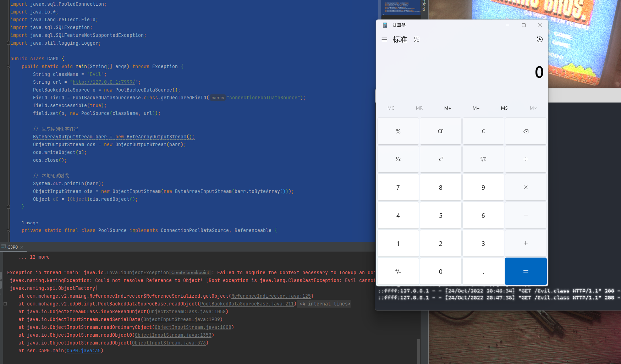
Task: Click the divide operator key
Action: (x=526, y=159)
